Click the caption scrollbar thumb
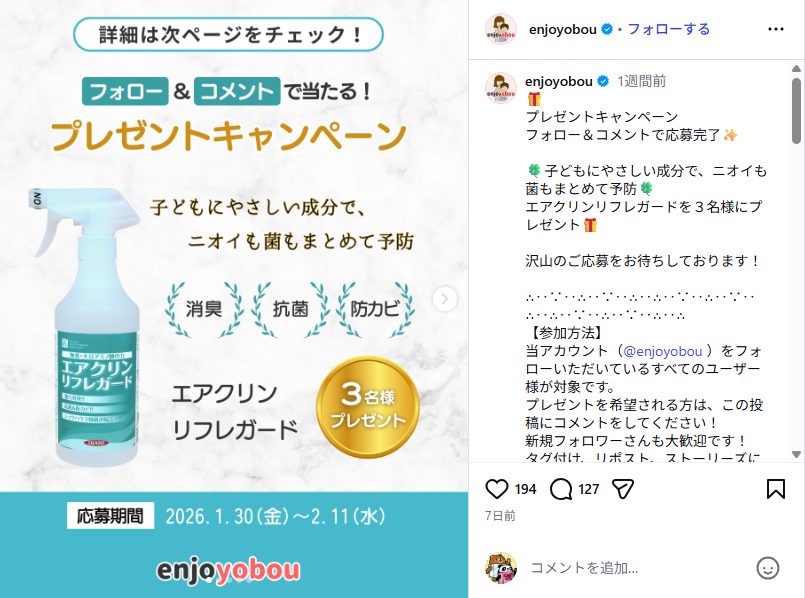Screen dimensions: 805x598 [796, 110]
